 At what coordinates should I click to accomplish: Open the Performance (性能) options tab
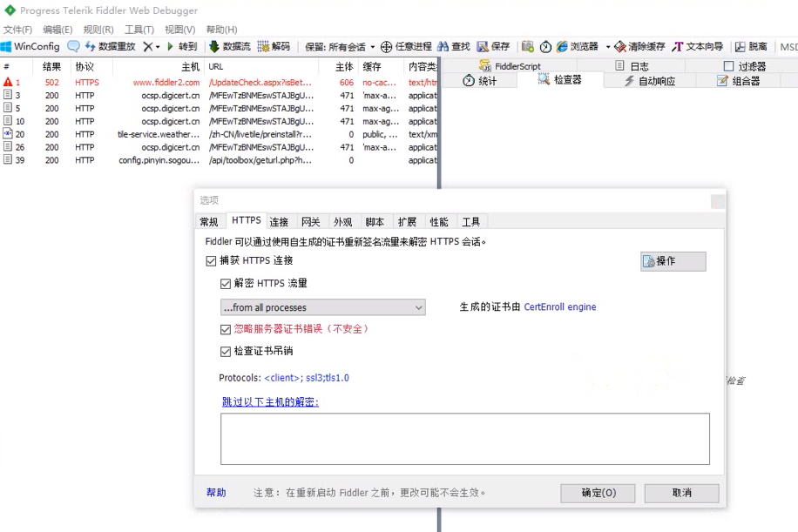pos(439,222)
